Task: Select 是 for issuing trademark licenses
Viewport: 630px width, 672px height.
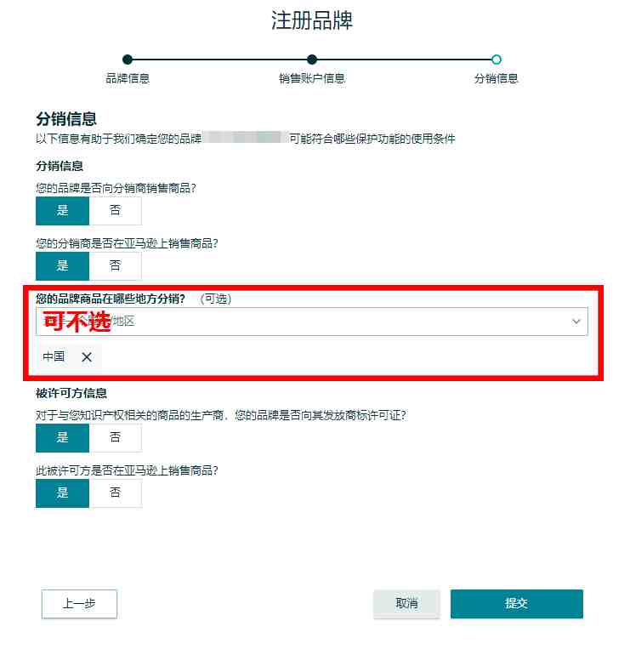Action: click(x=63, y=438)
